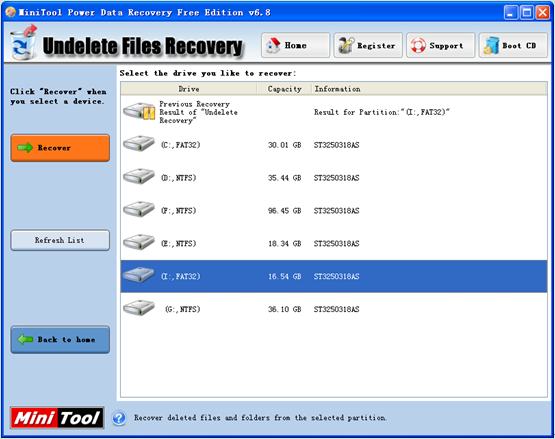Sort by the Drive column header
This screenshot has height=439, width=555.
click(189, 89)
